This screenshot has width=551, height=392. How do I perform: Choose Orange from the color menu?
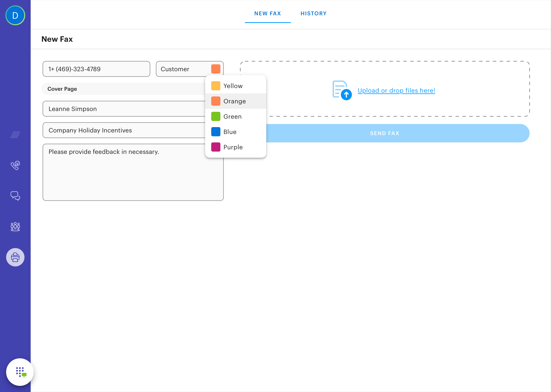point(236,101)
